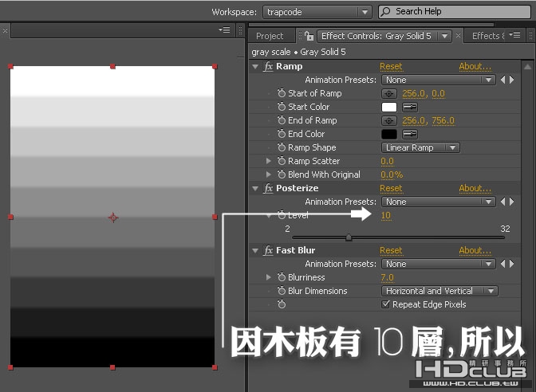This screenshot has height=392, width=536.
Task: Enable Blend With Original stopwatch
Action: click(x=282, y=174)
